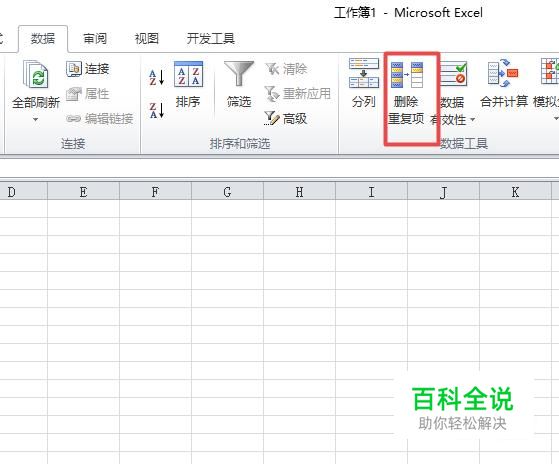Switch to the 视图 ribbon tab
The height and width of the screenshot is (464, 559).
[x=147, y=38]
